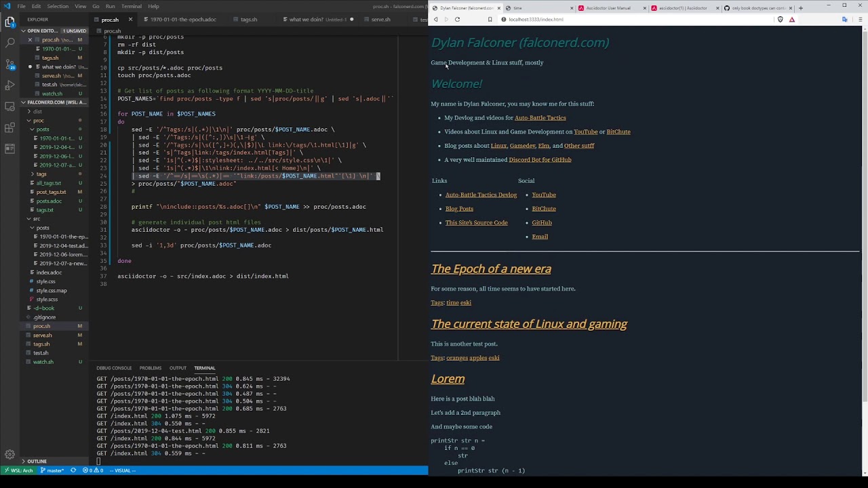Click the master branch status item
Screen dimensions: 868x488
pyautogui.click(x=52, y=470)
